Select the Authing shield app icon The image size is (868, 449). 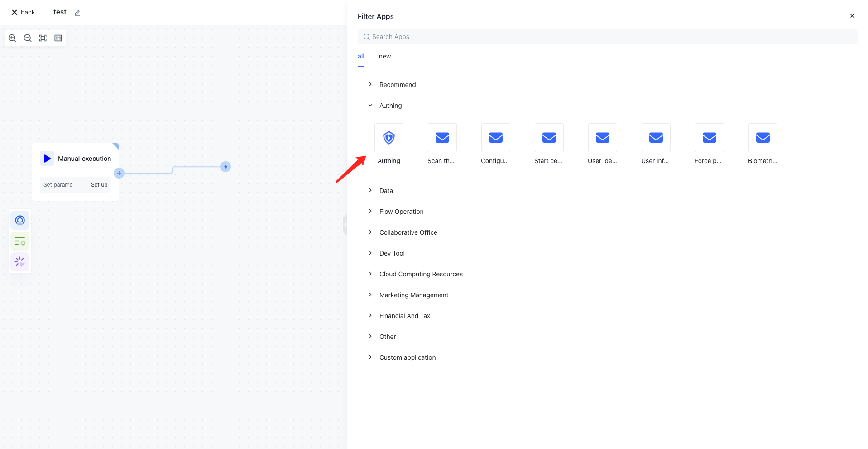coord(388,138)
